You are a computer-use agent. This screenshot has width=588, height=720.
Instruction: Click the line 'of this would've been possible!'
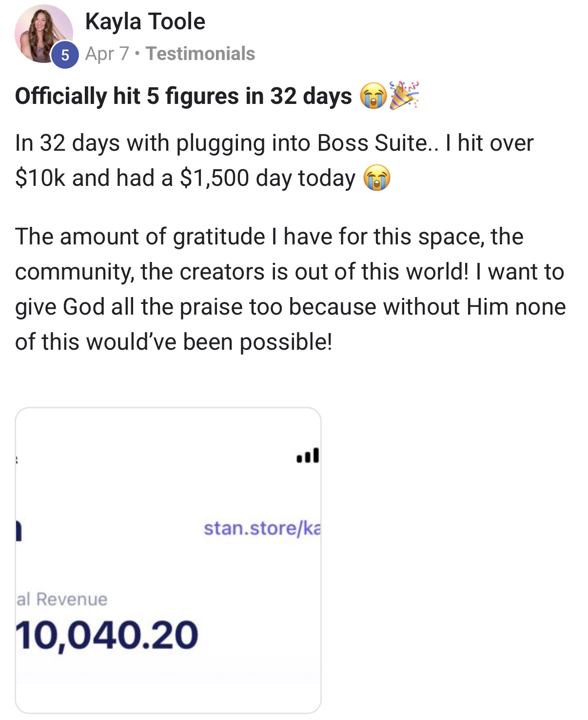point(174,342)
